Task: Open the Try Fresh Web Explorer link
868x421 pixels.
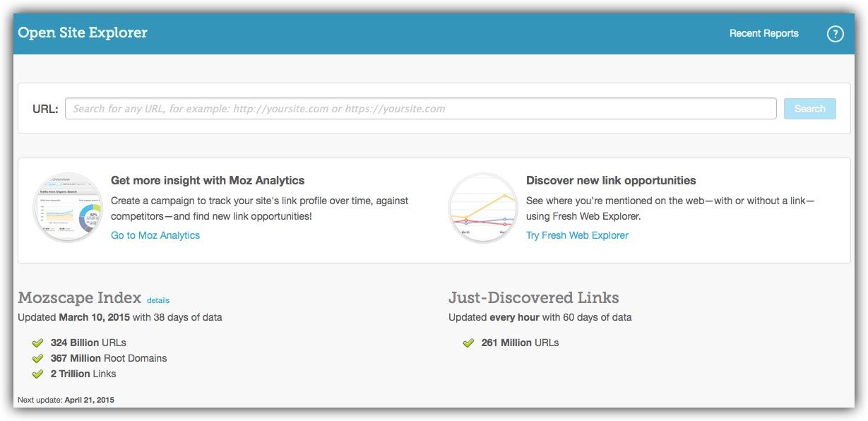Action: (577, 235)
